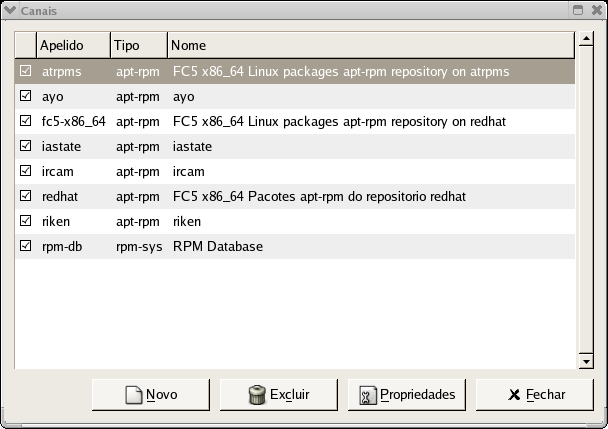Open the window menu icon in title bar
The image size is (608, 429).
(10, 9)
